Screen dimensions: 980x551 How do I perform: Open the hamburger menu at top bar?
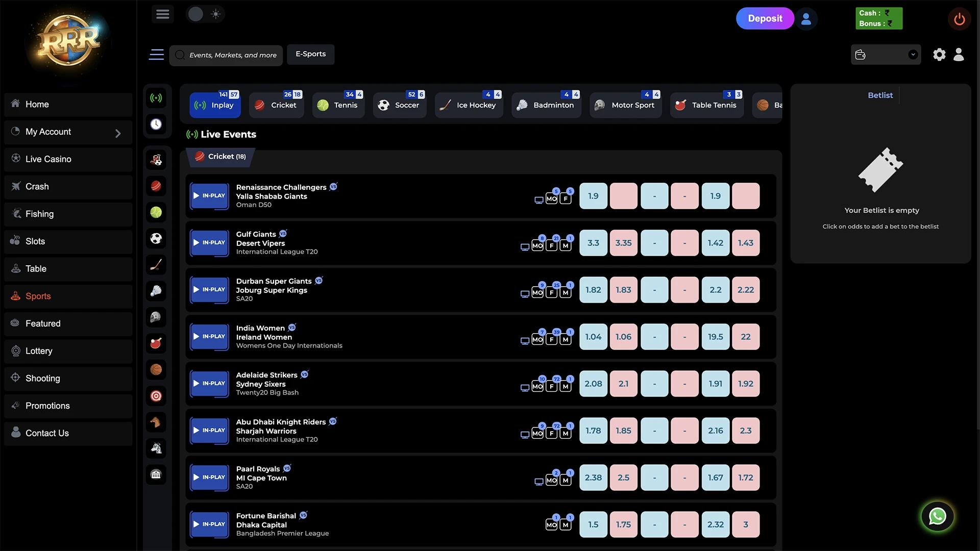(162, 14)
